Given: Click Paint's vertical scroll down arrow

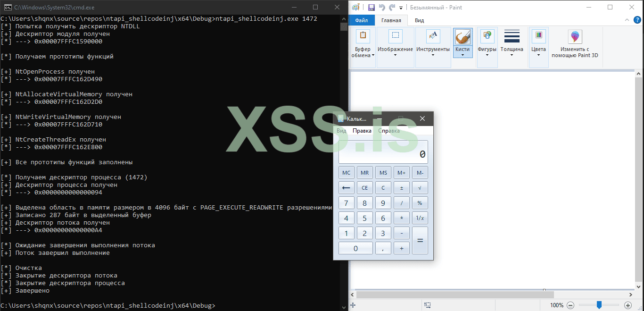Looking at the screenshot, I should click(x=639, y=286).
